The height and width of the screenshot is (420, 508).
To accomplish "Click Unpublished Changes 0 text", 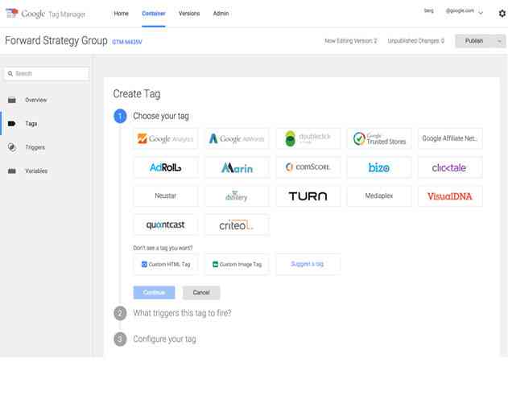I will click(x=416, y=41).
